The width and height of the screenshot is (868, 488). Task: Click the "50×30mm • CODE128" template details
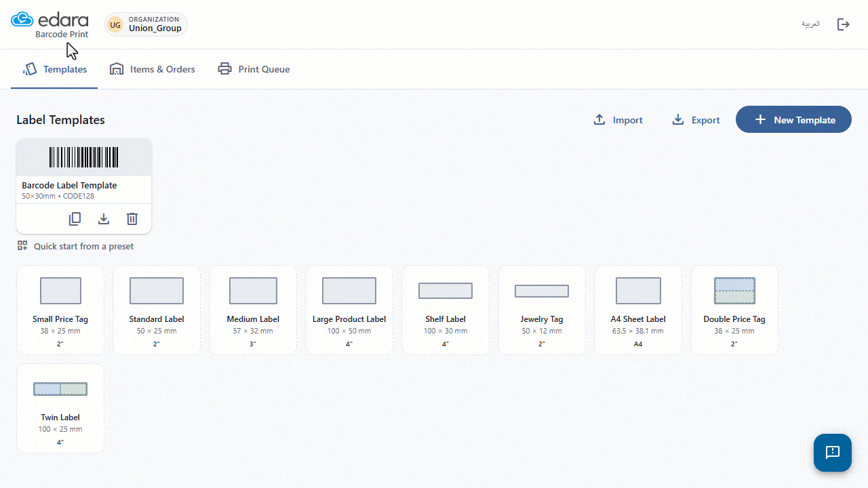[58, 196]
